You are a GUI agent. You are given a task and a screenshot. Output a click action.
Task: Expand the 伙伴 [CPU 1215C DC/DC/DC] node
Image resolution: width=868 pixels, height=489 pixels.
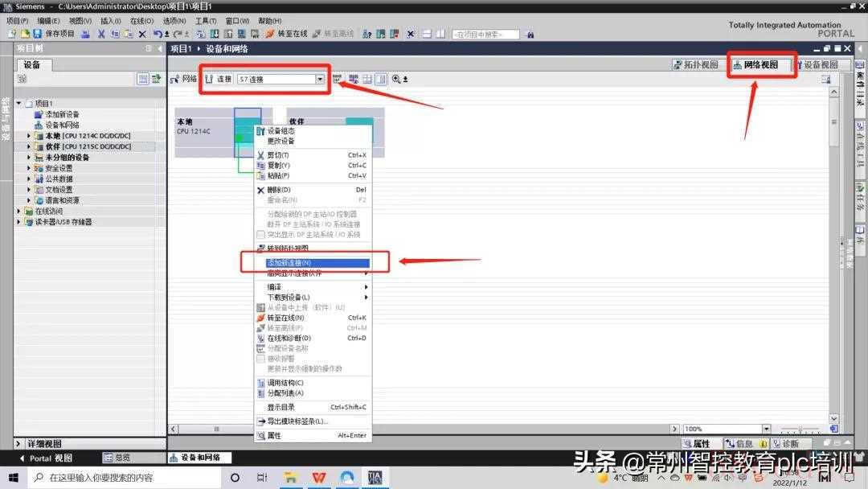click(29, 146)
